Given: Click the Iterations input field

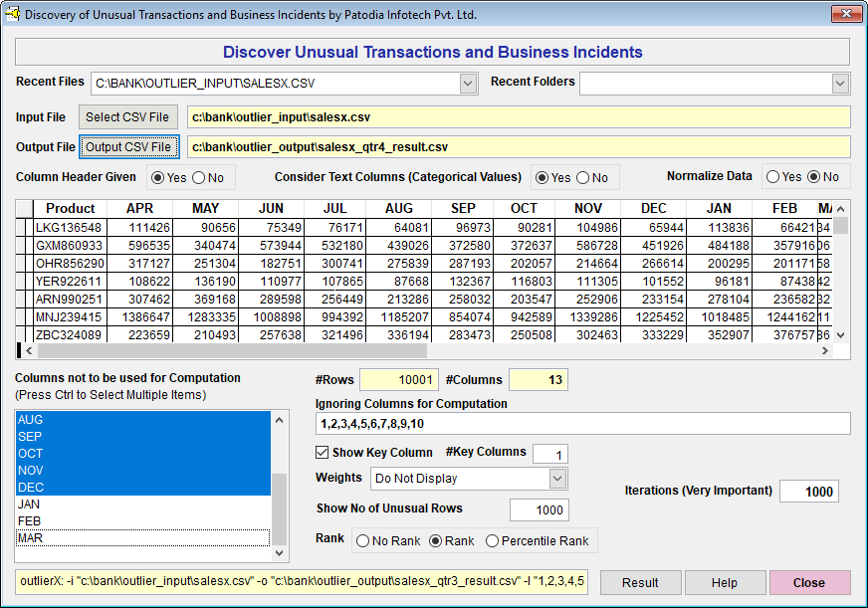Looking at the screenshot, I should 808,492.
